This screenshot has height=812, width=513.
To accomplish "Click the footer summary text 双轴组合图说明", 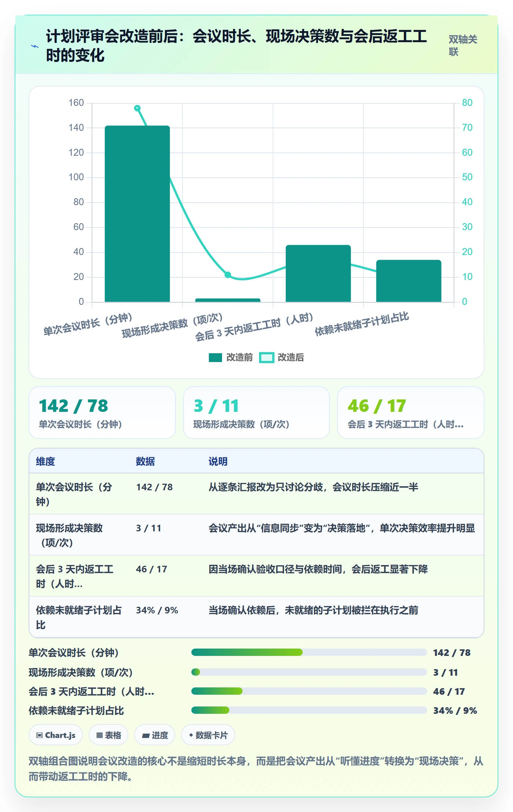I will click(256, 769).
